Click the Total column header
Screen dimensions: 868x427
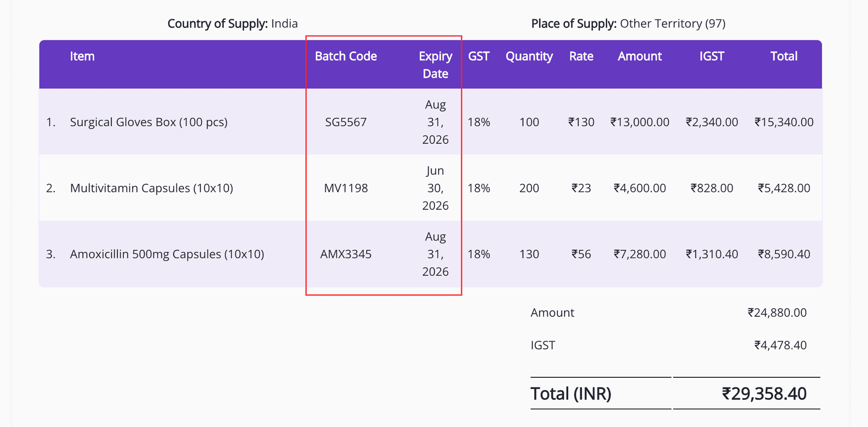[783, 56]
